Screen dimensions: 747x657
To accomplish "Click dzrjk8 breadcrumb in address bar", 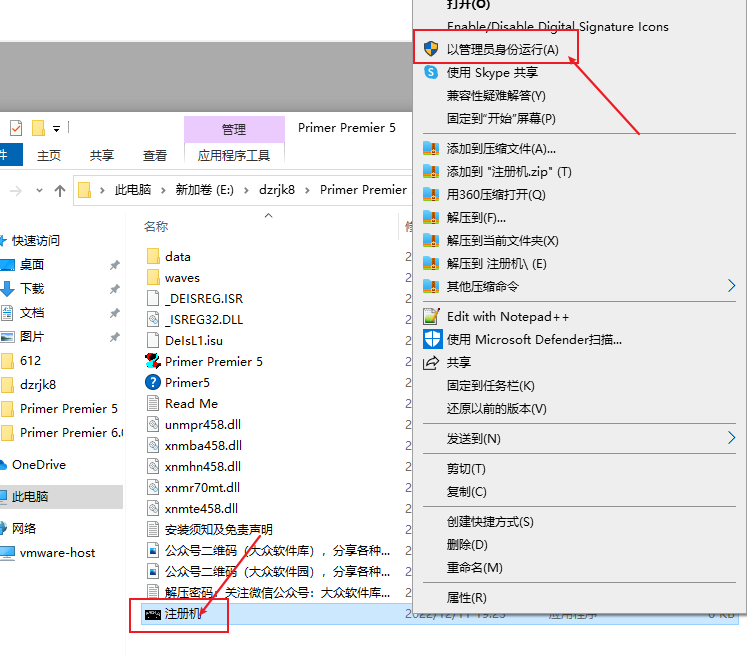I will [x=277, y=190].
